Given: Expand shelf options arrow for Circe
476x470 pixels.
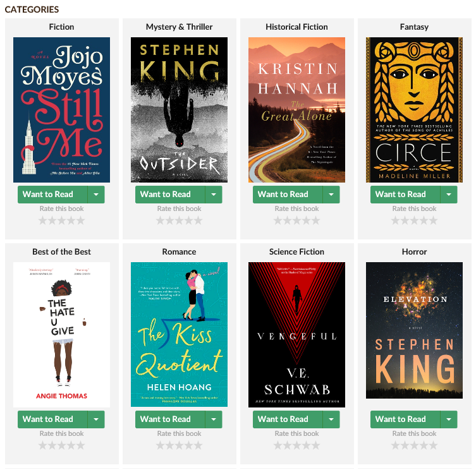Looking at the screenshot, I should [449, 195].
